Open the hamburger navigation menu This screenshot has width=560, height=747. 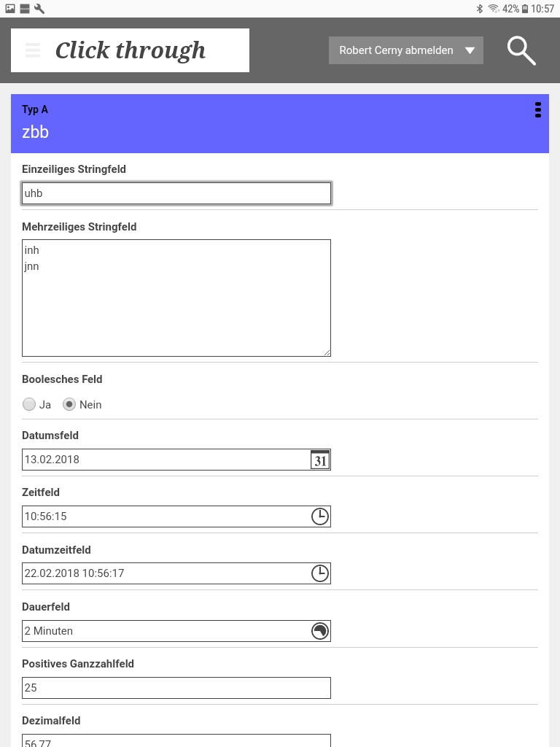tap(32, 50)
